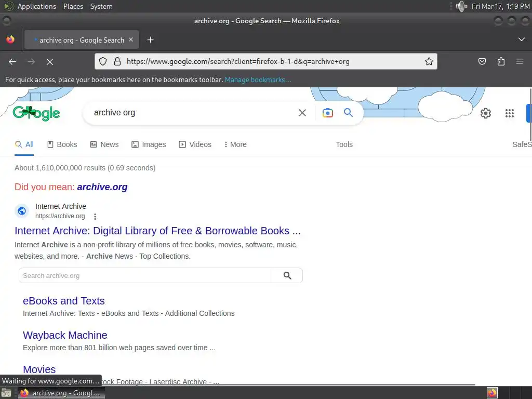Click the page horizontal scrollbar

pyautogui.click(x=237, y=385)
